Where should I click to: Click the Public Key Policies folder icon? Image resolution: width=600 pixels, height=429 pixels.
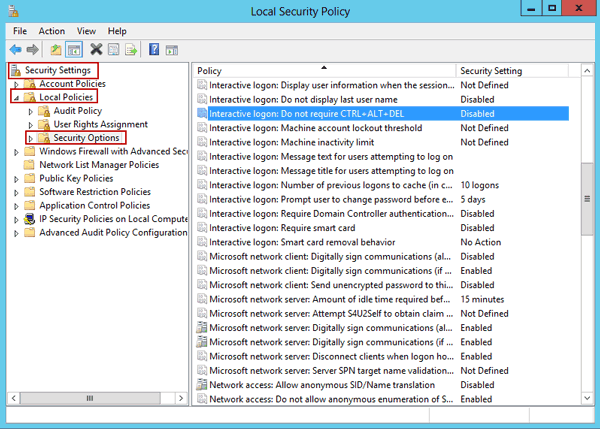(x=29, y=178)
